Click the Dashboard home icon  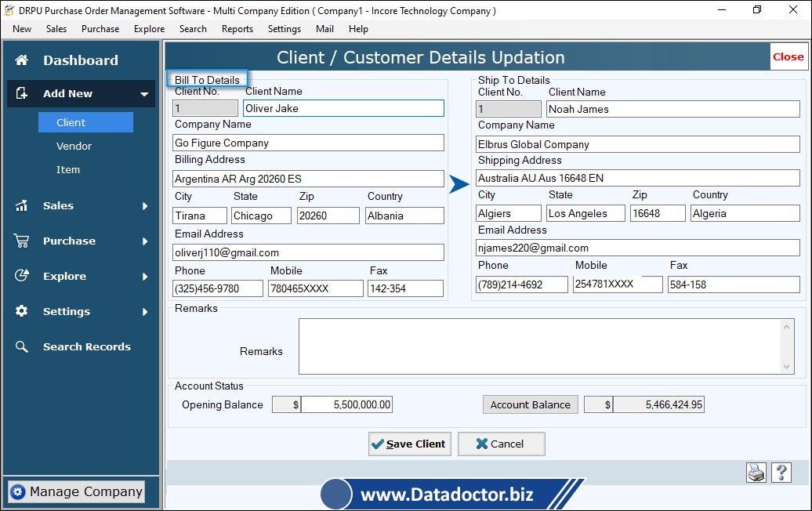click(x=22, y=60)
